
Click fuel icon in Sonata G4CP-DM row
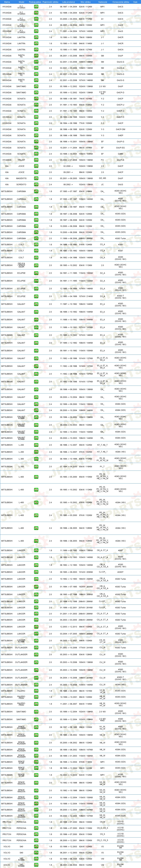click(x=36, y=129)
